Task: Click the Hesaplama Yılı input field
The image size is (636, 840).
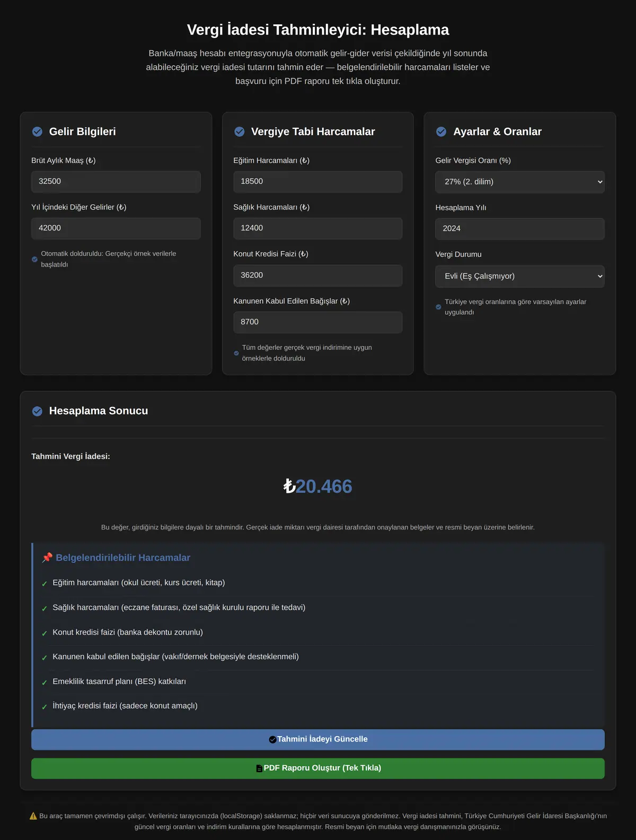Action: (520, 229)
